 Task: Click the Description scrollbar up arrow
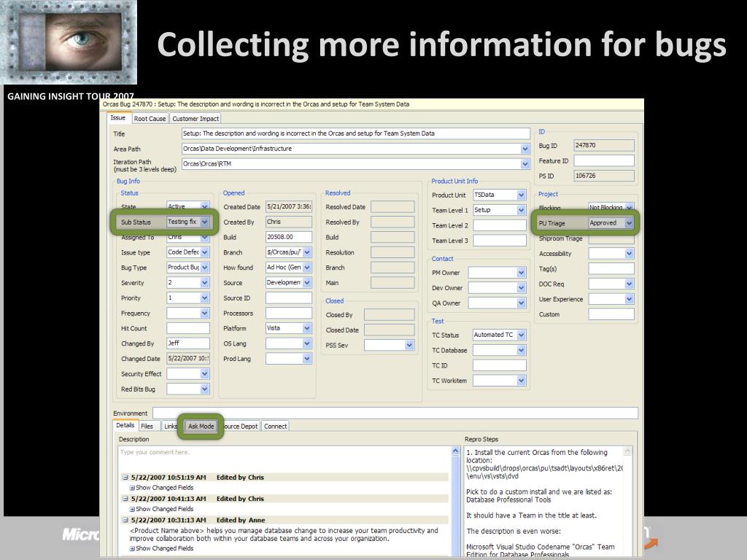click(455, 451)
